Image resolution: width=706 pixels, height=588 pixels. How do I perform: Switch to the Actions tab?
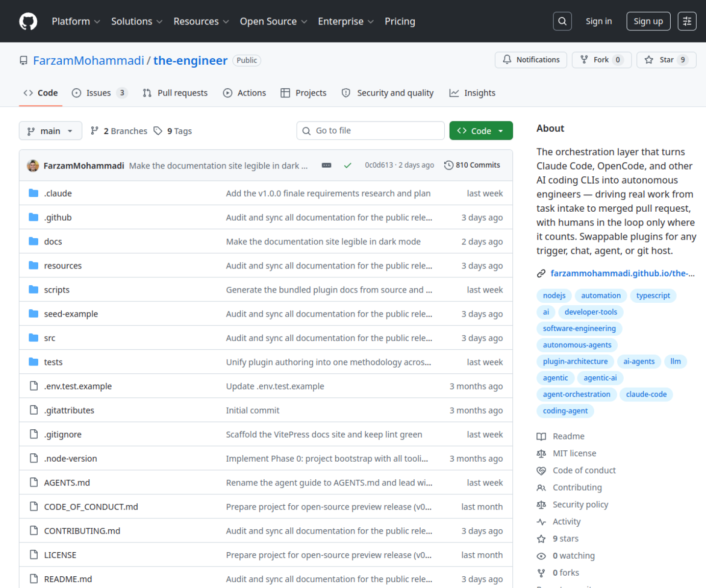click(244, 93)
